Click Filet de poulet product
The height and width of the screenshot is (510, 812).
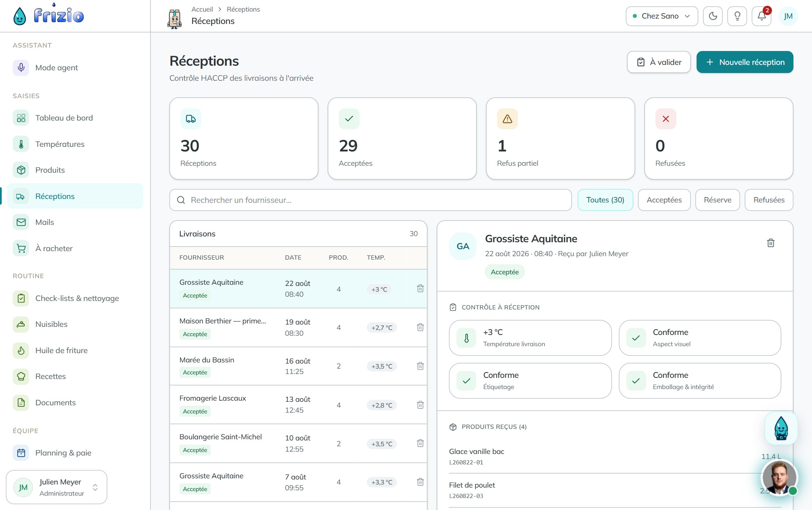[x=615, y=490]
